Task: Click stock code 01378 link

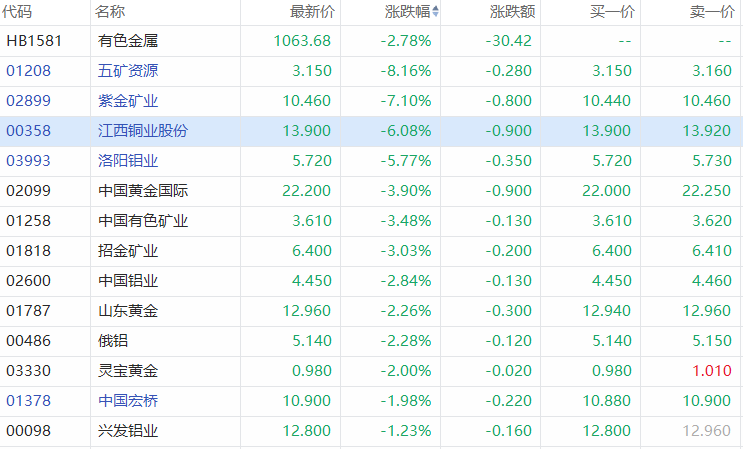Action: pyautogui.click(x=28, y=401)
